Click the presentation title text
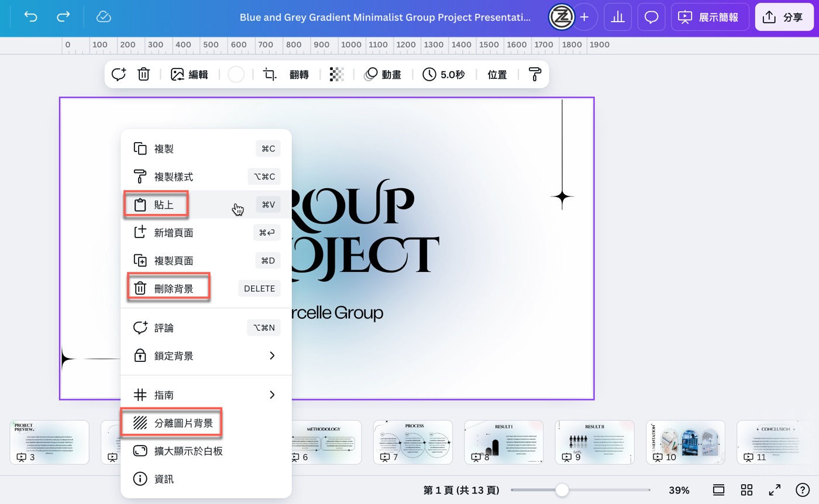The image size is (819, 504). [385, 17]
